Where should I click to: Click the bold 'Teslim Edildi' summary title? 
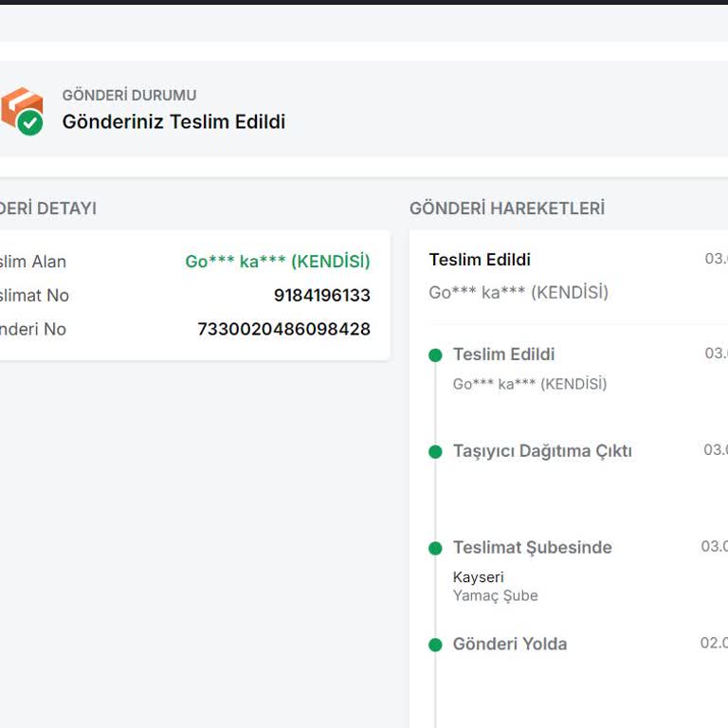pyautogui.click(x=480, y=260)
